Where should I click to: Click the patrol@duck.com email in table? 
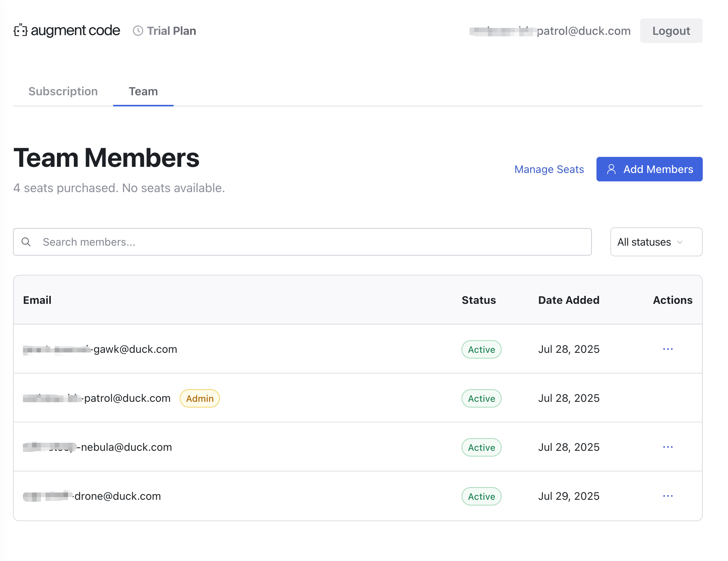pyautogui.click(x=97, y=398)
